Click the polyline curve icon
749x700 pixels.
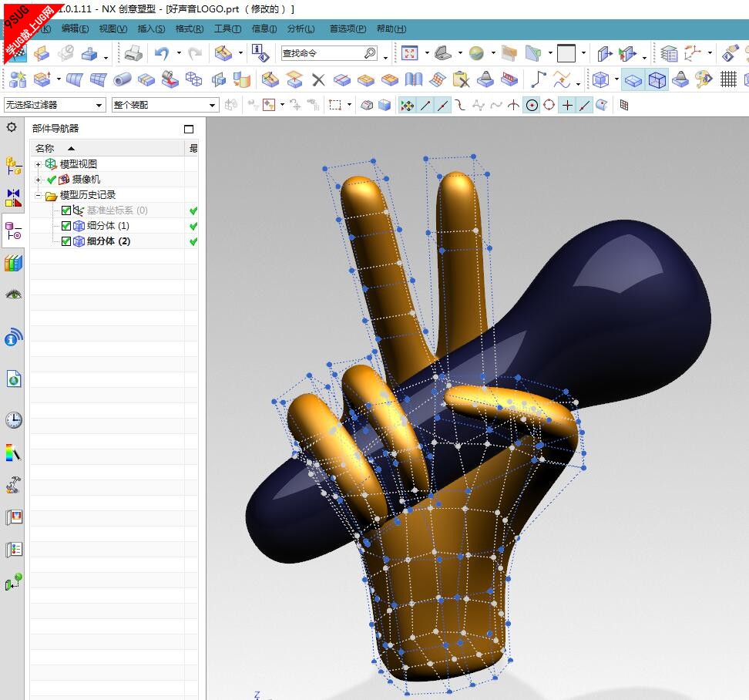click(539, 79)
